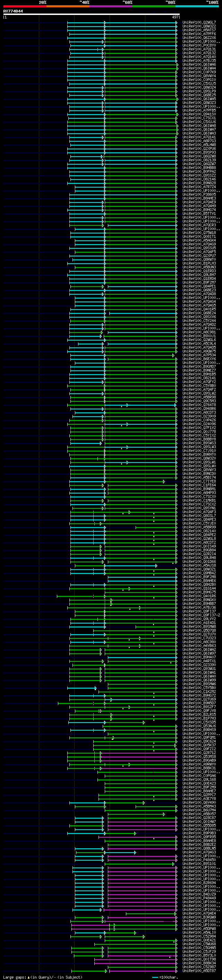Pick the UniRef100_A8CDT2 row label
The image size is (222, 980).
[x=199, y=543]
